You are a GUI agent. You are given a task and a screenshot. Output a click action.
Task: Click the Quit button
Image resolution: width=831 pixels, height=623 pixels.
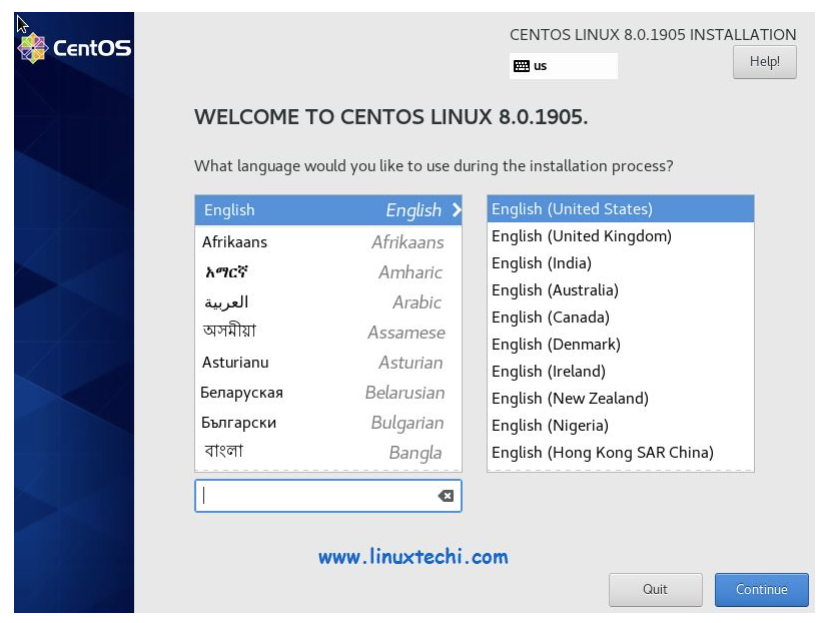[x=655, y=591]
